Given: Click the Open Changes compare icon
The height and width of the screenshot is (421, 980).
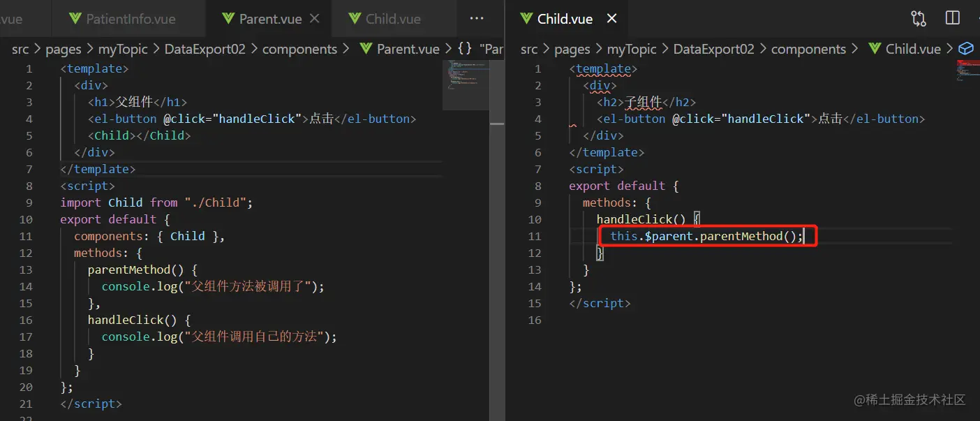Looking at the screenshot, I should click(919, 19).
